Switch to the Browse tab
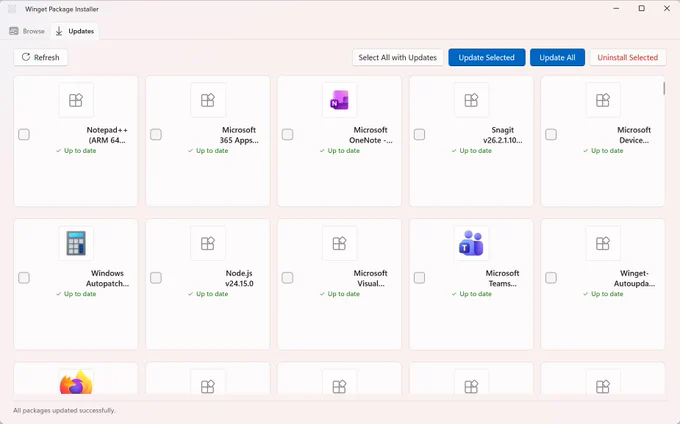Viewport: 680px width, 424px height. (27, 31)
